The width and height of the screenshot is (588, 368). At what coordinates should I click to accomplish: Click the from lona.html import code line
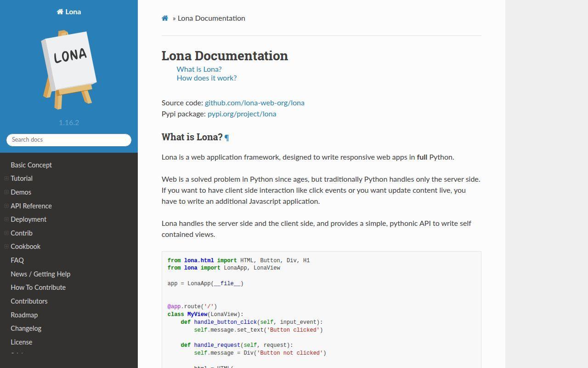(238, 260)
